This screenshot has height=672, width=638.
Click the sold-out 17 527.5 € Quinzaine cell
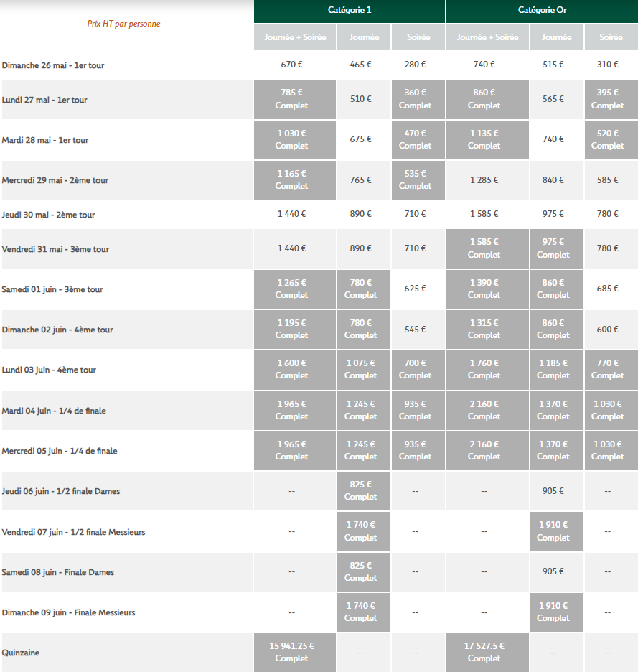pos(484,652)
